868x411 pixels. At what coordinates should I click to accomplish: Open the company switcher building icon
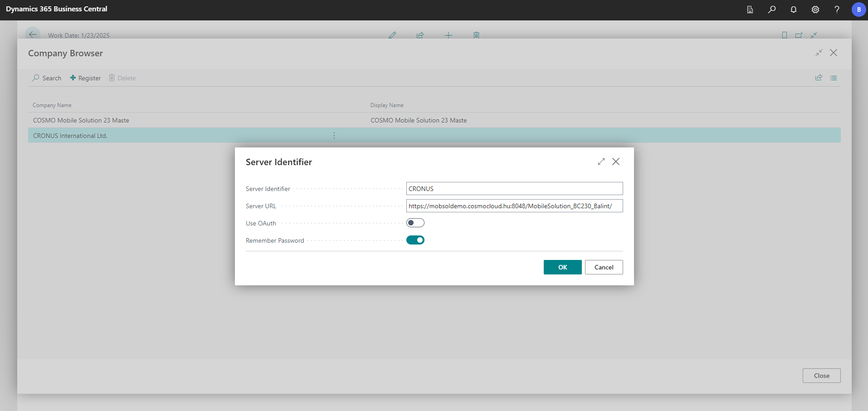(x=750, y=10)
